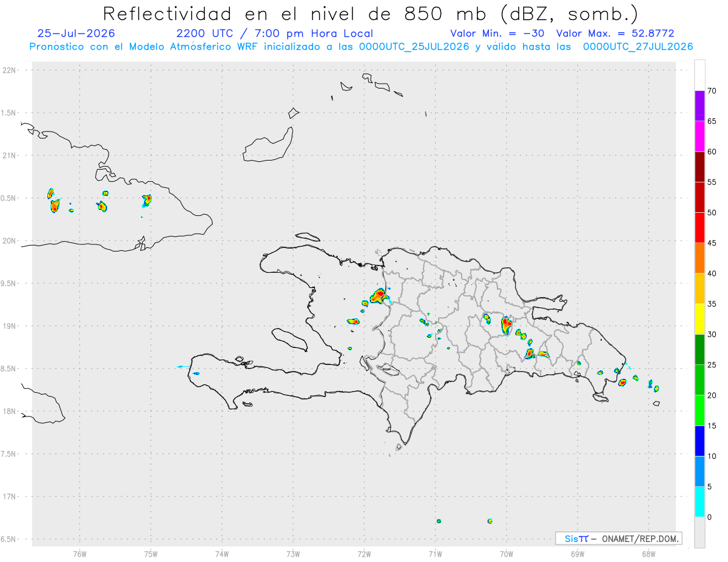Click the orange 40–45 dBZ legend band
This screenshot has width=728, height=562.
click(x=699, y=258)
